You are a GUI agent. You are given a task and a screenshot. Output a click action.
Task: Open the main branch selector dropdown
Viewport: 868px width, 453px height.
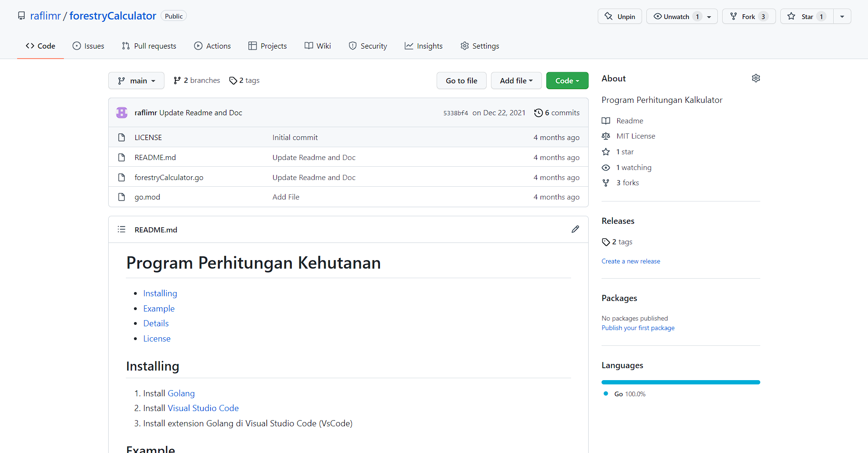pyautogui.click(x=136, y=81)
